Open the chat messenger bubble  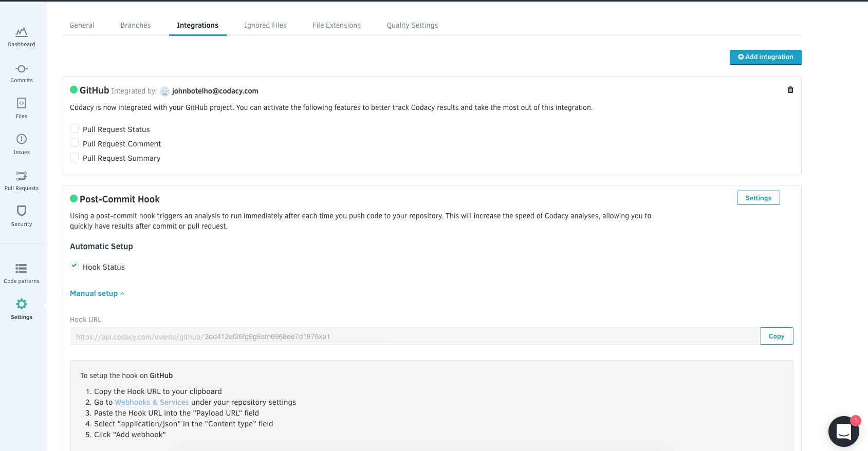843,431
